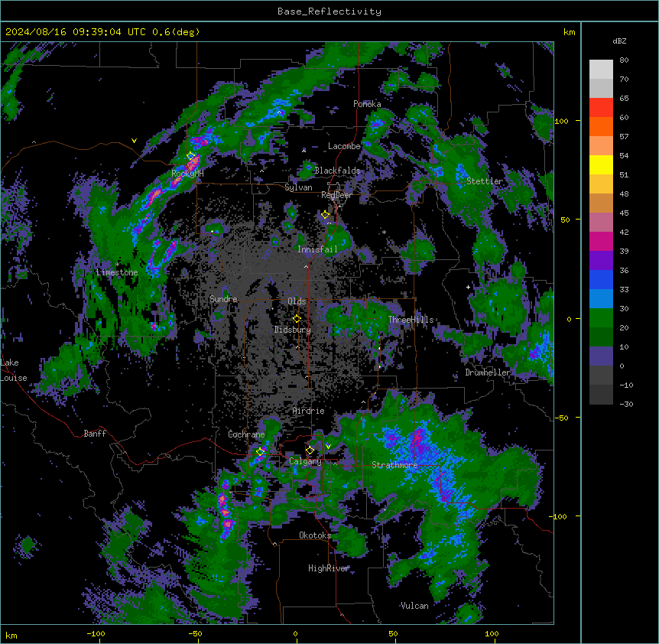Click the Lake Louise label
The height and width of the screenshot is (644, 659).
(14, 370)
